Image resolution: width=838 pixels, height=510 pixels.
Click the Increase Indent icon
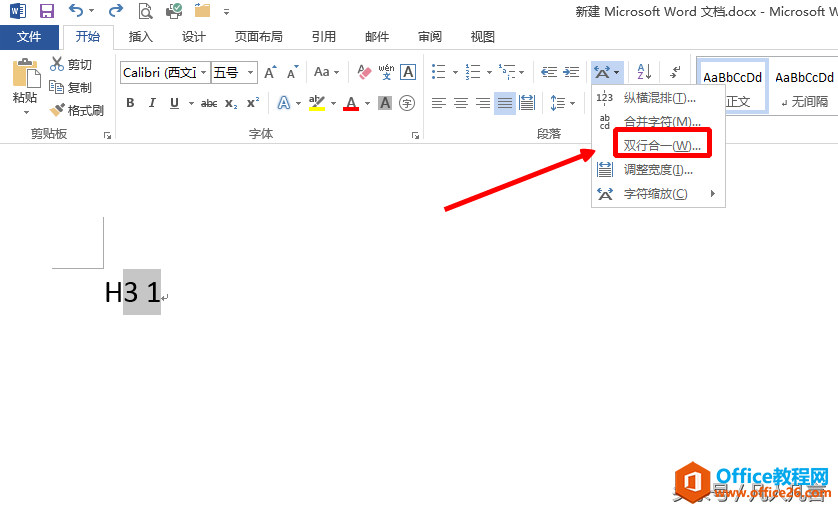pos(571,72)
